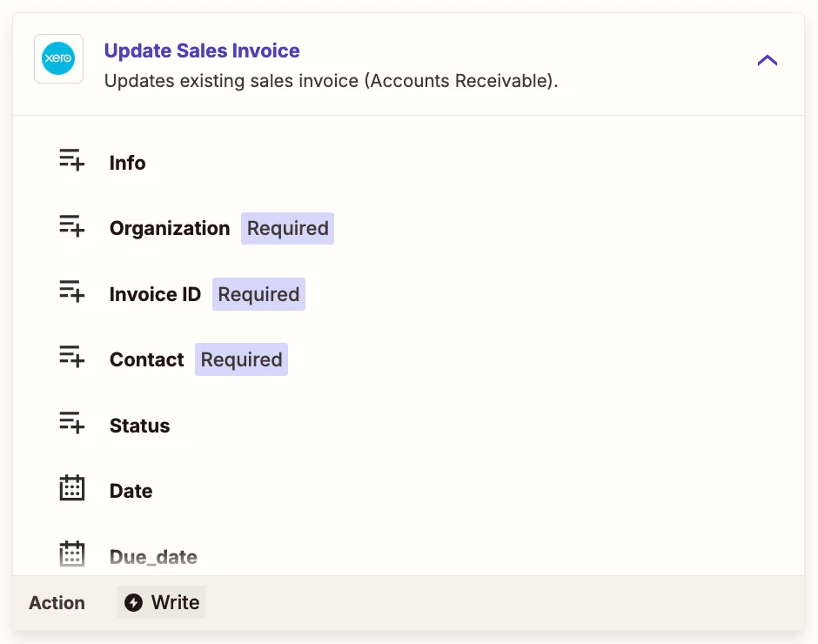This screenshot has height=644, width=818.
Task: Click the list-plus icon beside Status
Action: 72,423
